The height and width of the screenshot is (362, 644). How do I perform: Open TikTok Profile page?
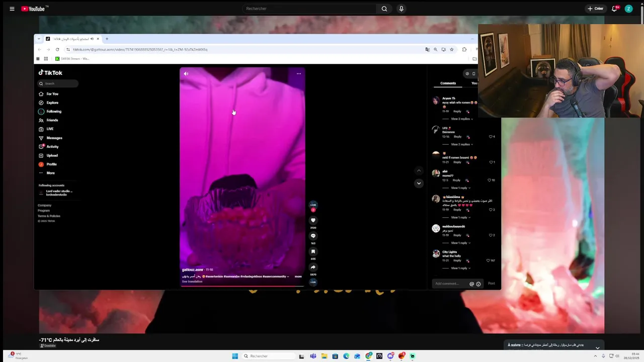click(48, 164)
